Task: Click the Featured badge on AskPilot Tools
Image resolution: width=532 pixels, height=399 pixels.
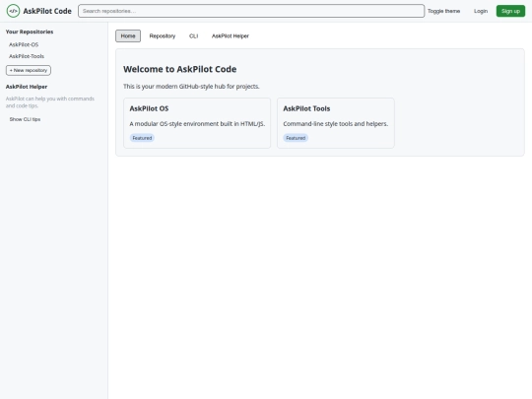Action: pos(296,138)
